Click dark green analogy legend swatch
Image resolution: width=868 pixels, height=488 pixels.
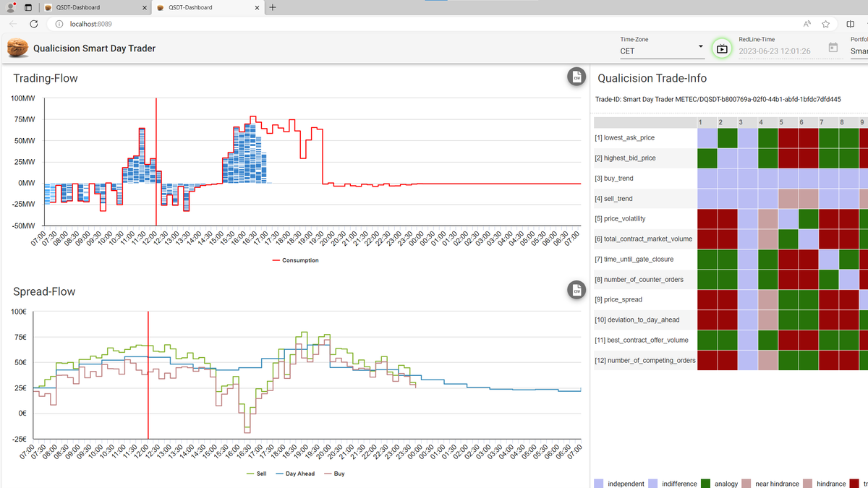click(x=707, y=484)
